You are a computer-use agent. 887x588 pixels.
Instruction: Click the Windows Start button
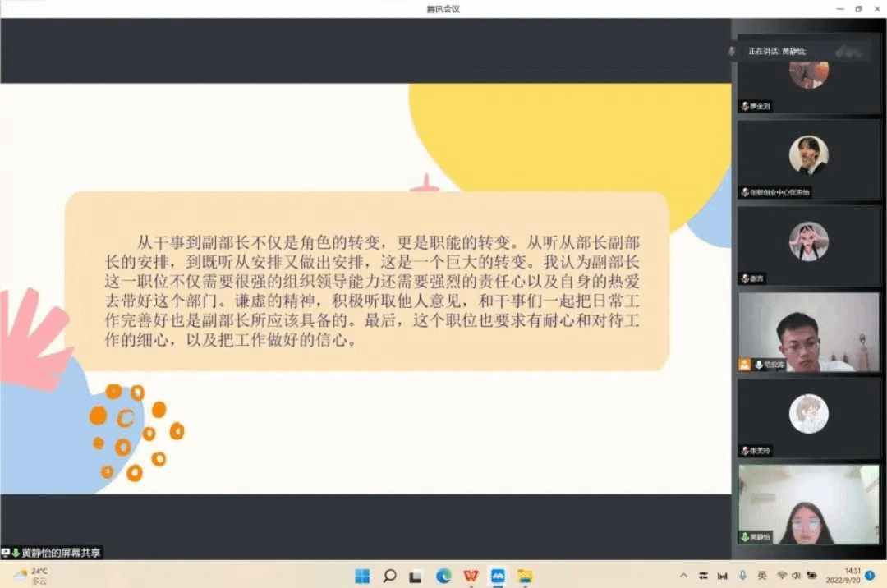click(362, 576)
